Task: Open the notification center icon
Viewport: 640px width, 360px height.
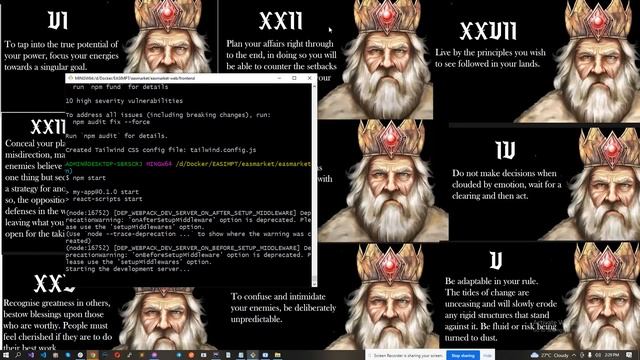Action: tap(629, 355)
